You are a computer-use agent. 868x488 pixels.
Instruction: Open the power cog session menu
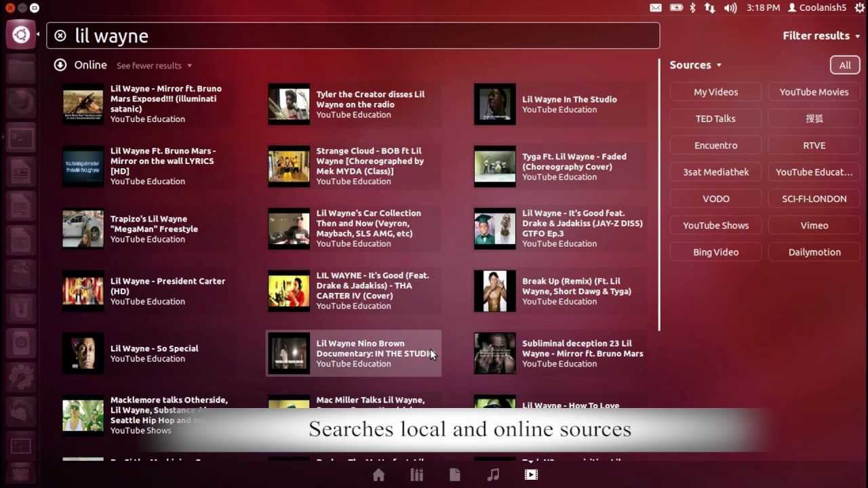(860, 8)
